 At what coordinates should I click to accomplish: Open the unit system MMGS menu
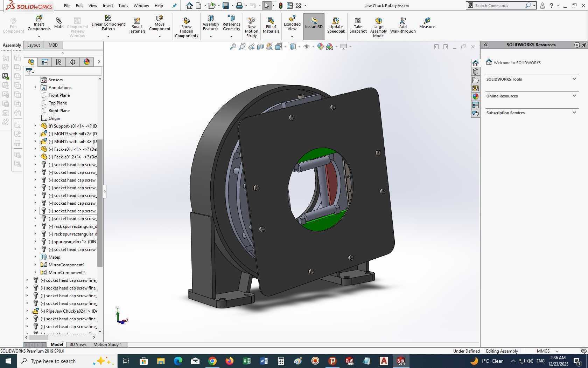[x=547, y=351]
